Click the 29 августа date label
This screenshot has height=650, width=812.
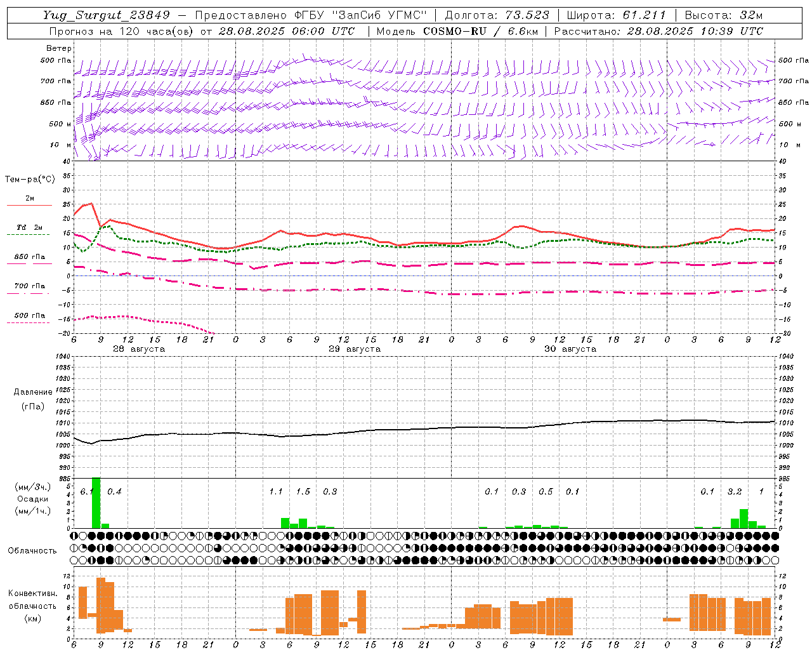point(355,349)
